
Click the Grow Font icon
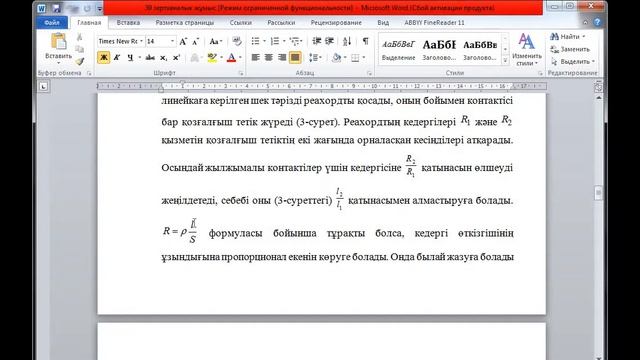pyautogui.click(x=183, y=42)
